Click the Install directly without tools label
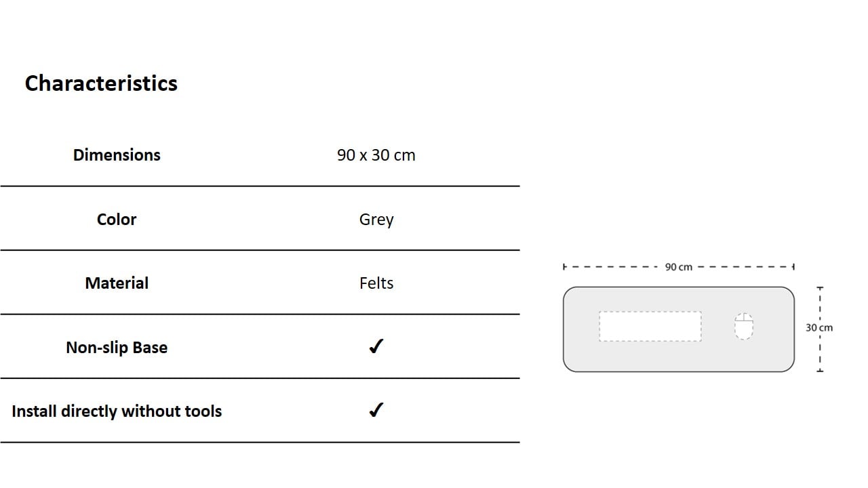The height and width of the screenshot is (488, 868). pos(117,411)
